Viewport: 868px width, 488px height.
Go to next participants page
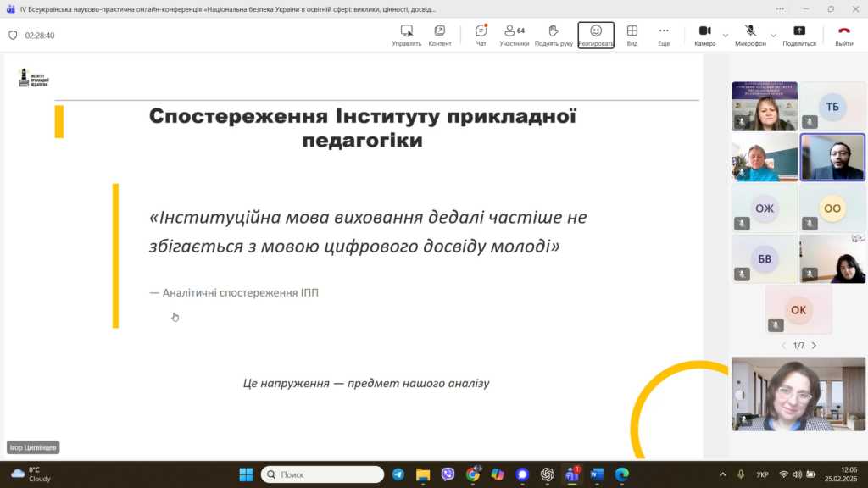click(x=814, y=346)
